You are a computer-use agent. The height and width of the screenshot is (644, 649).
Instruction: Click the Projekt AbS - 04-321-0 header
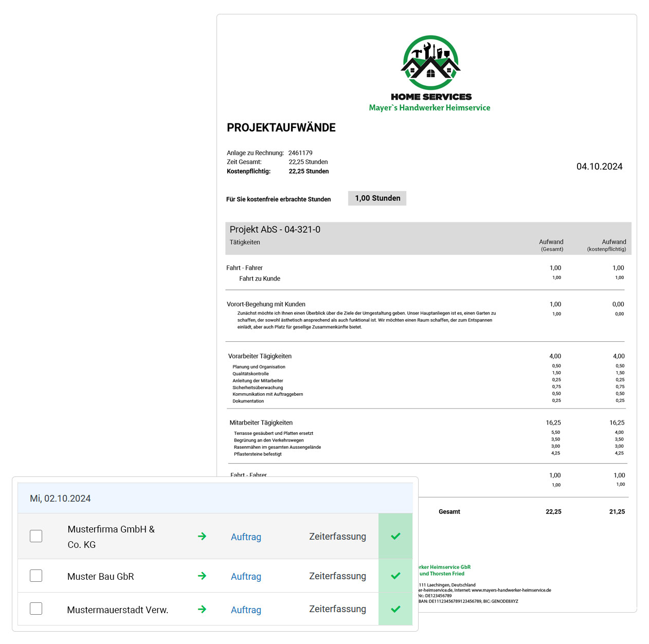[275, 229]
